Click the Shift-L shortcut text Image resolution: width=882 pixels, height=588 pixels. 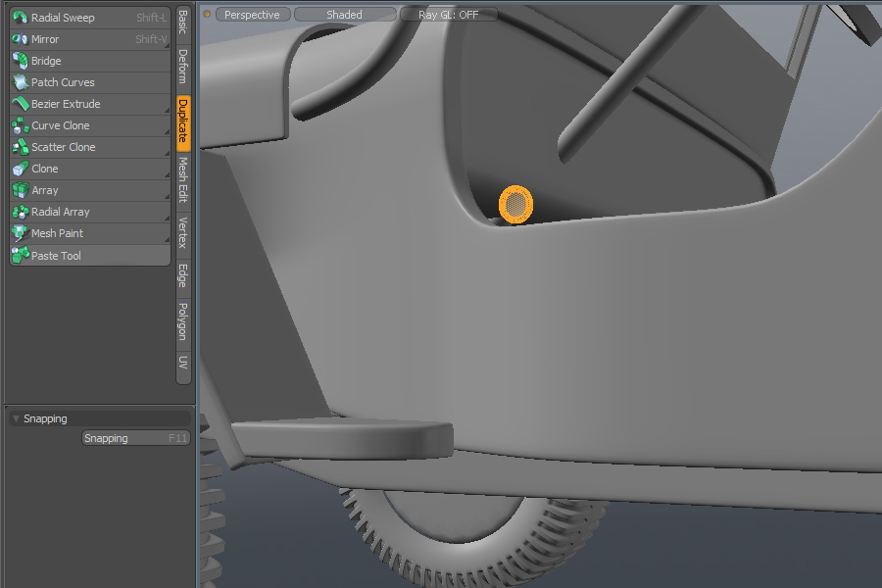[151, 18]
